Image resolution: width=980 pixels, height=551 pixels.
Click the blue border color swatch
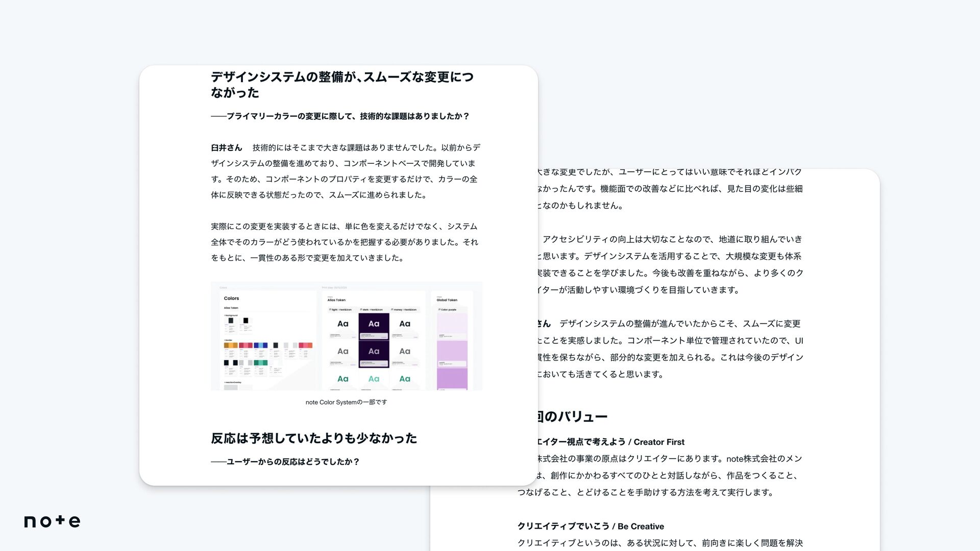(x=260, y=345)
